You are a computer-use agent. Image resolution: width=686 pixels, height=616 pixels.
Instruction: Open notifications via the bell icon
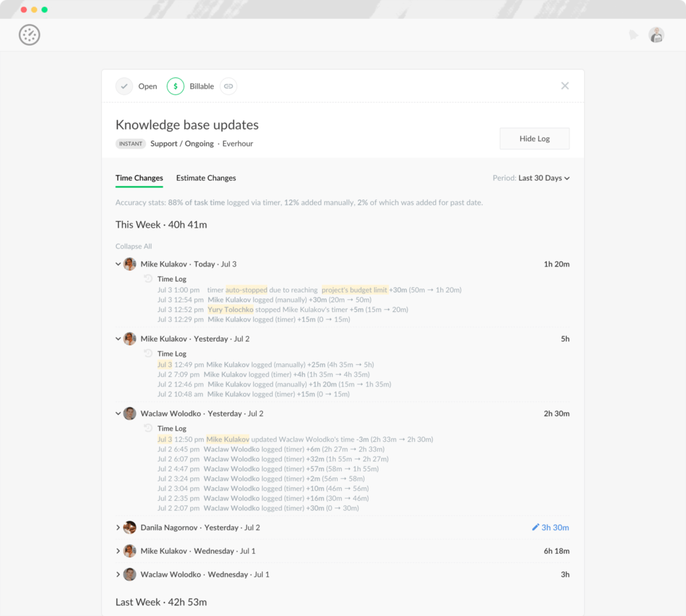634,34
